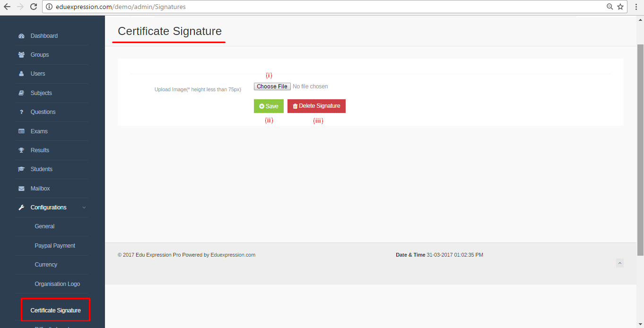Screen dimensions: 644x328
Task: Open Currency settings
Action: pyautogui.click(x=46, y=265)
